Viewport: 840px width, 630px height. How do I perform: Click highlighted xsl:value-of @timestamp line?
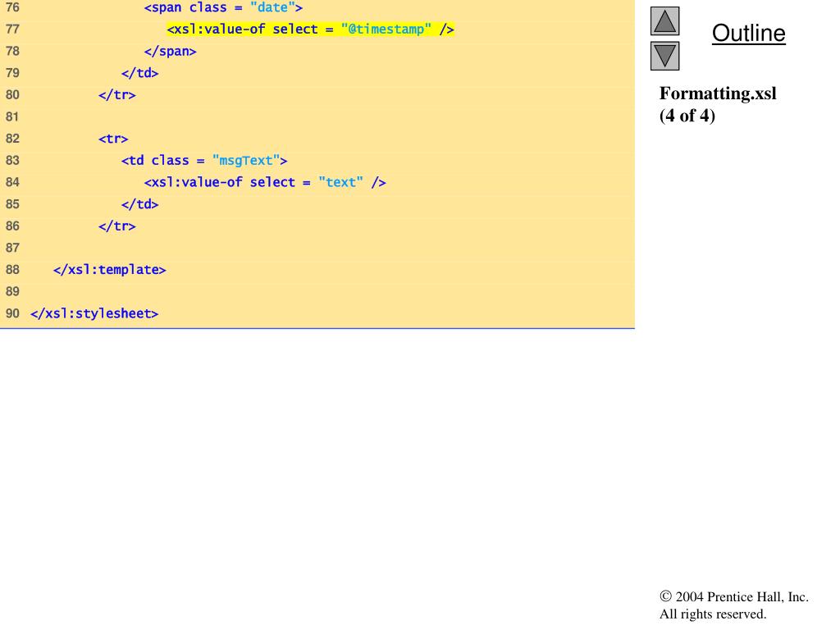[310, 29]
